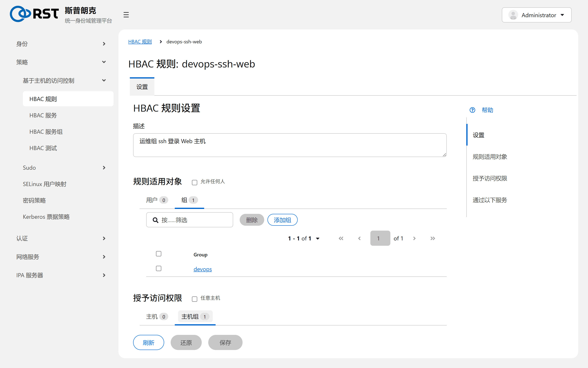Click the help question mark icon

[x=472, y=110]
